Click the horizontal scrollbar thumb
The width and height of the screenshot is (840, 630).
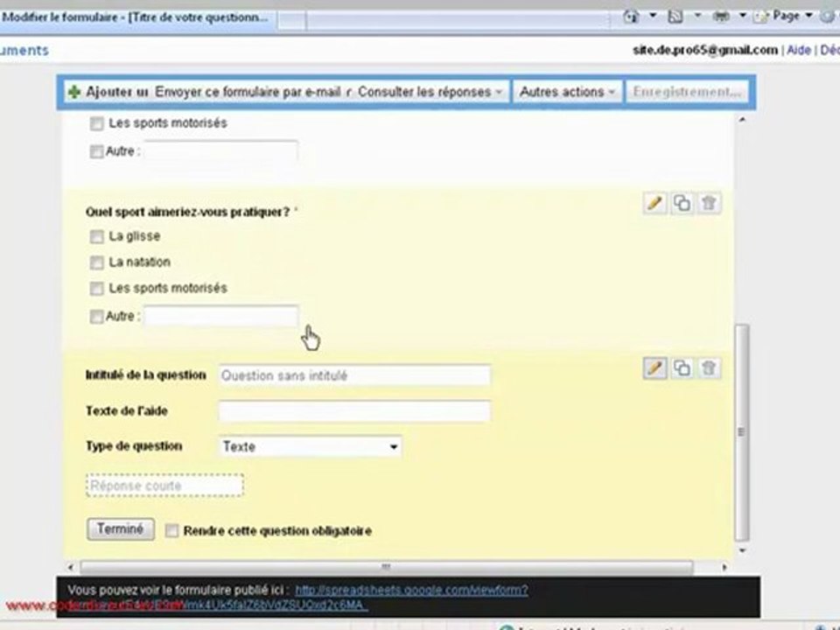coord(386,567)
